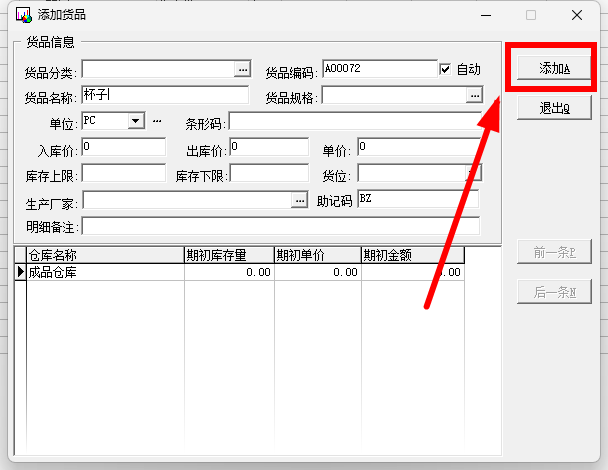The height and width of the screenshot is (470, 608).
Task: Click the 货位 input field
Action: (412, 173)
